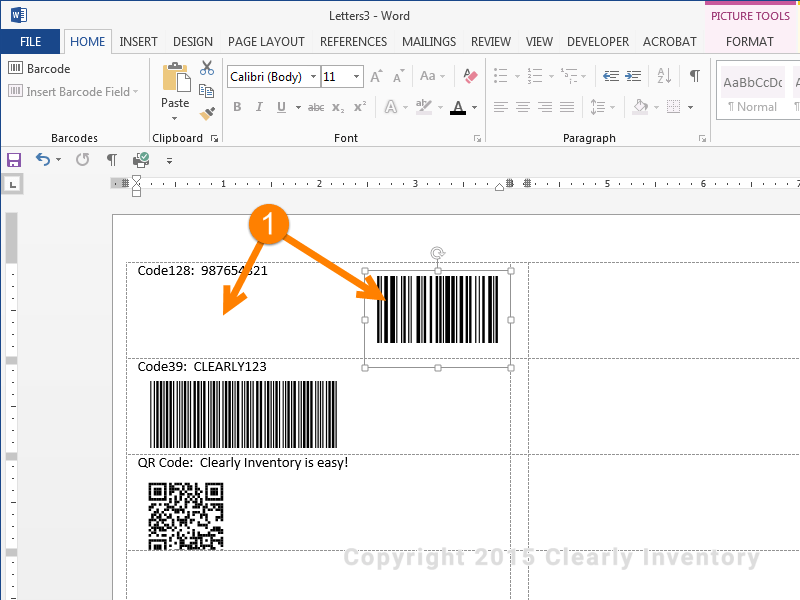Sort text with A-Z icon
The image size is (800, 600).
(x=664, y=76)
